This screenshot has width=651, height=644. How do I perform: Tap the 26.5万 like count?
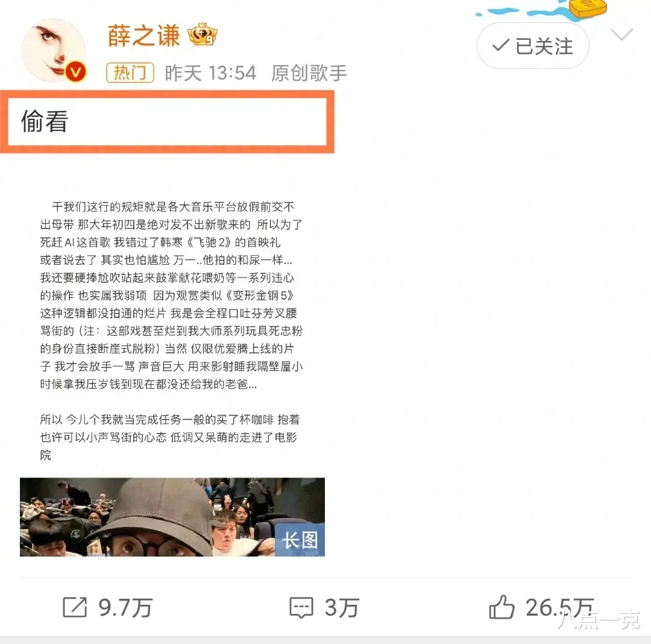560,608
